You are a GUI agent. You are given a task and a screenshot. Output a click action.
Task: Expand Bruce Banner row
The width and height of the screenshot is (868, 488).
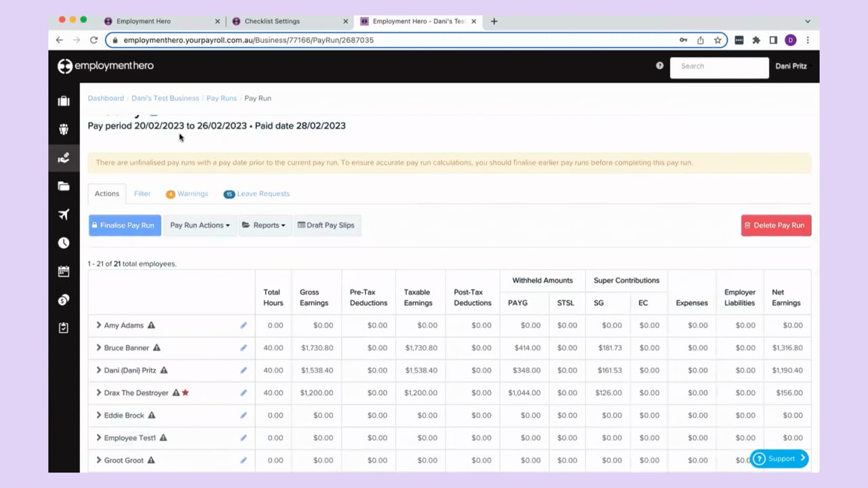98,348
